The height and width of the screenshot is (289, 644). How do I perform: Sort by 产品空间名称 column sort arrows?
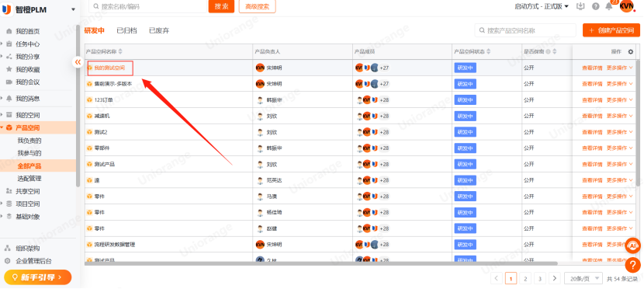(x=120, y=52)
